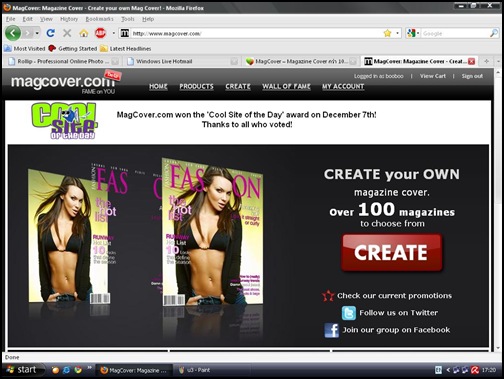
Task: Open the Windows Start button
Action: tap(23, 370)
